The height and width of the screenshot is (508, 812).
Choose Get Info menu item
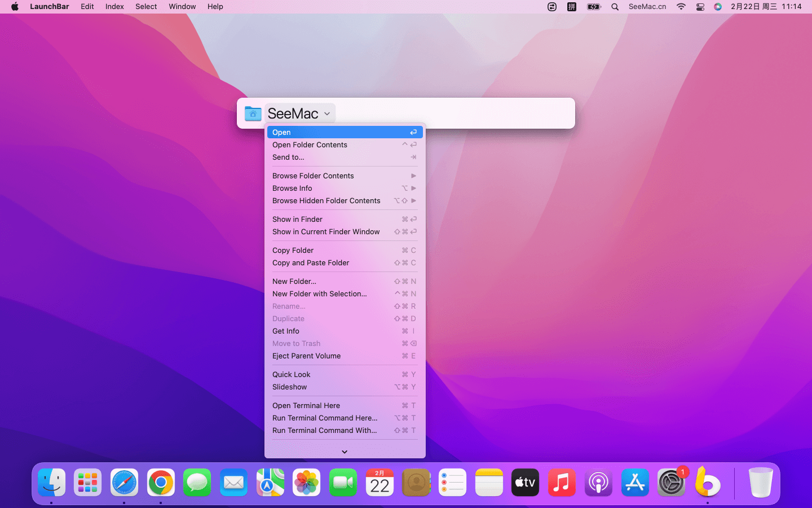point(345,331)
